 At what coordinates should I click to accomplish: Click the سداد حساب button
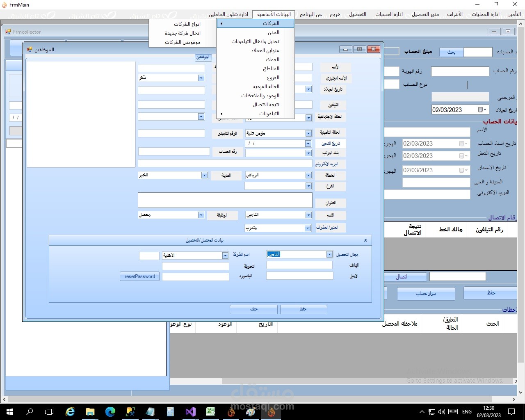coord(426,294)
